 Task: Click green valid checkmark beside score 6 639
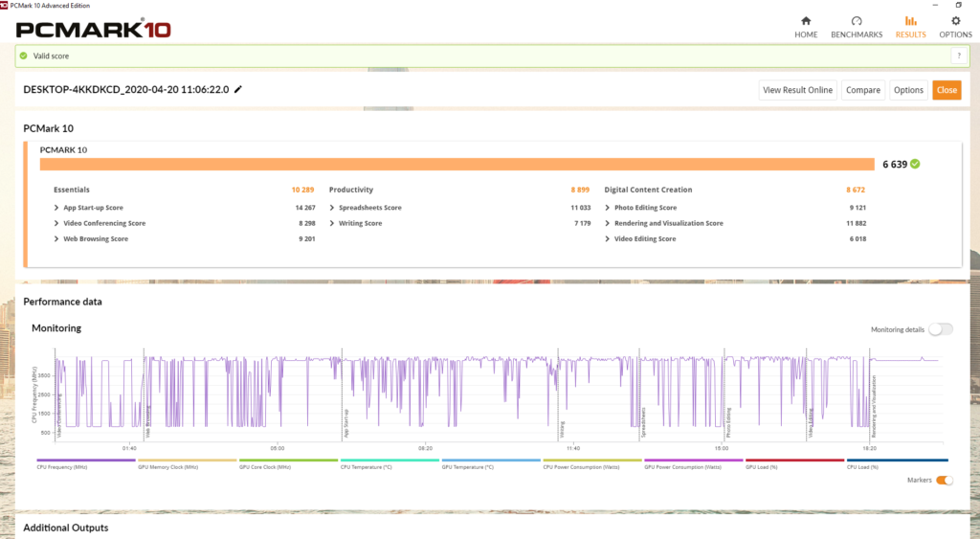click(x=915, y=164)
